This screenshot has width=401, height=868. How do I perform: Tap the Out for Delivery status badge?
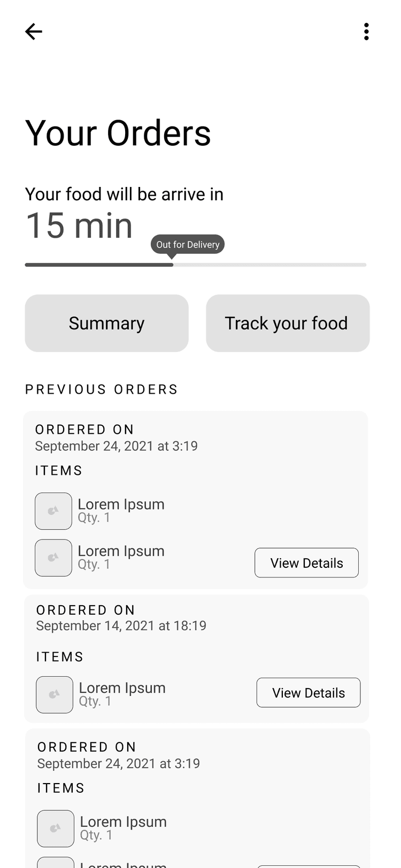click(188, 244)
